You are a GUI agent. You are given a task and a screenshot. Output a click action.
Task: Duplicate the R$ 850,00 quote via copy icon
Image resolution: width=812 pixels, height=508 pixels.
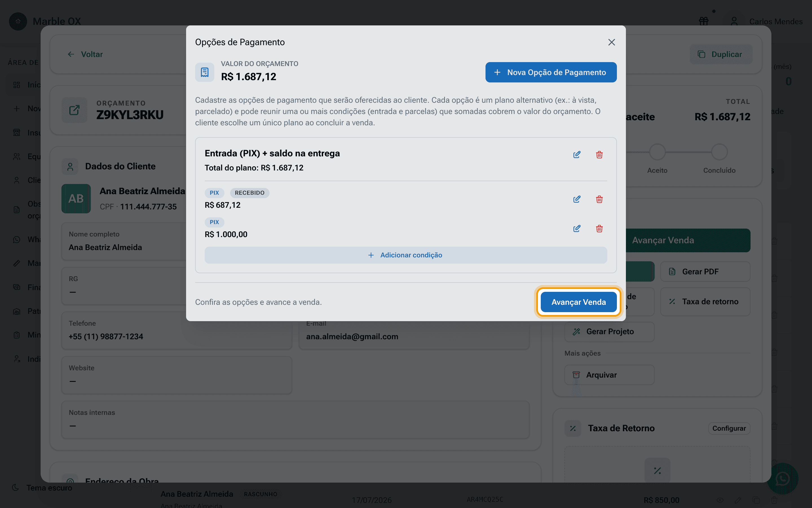point(756,500)
